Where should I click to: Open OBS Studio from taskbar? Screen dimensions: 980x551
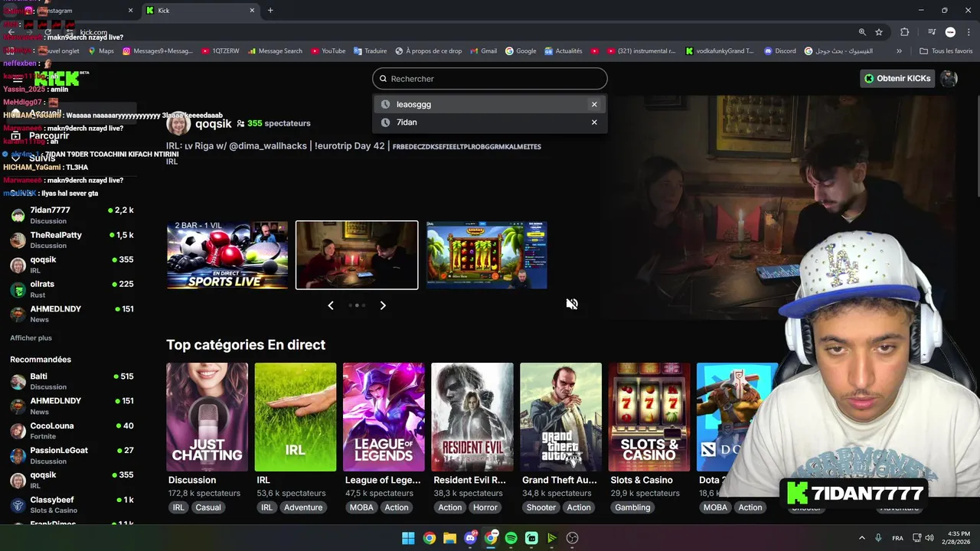[572, 538]
